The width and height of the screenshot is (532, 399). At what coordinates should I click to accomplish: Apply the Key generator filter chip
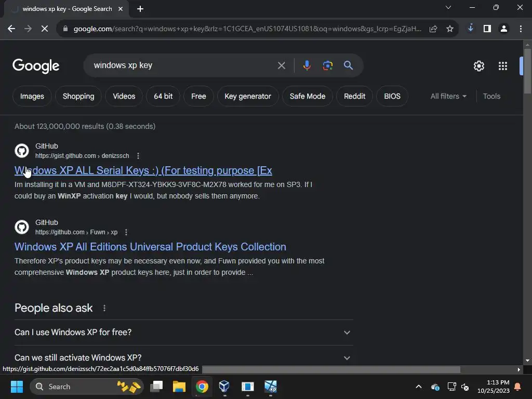tap(248, 96)
